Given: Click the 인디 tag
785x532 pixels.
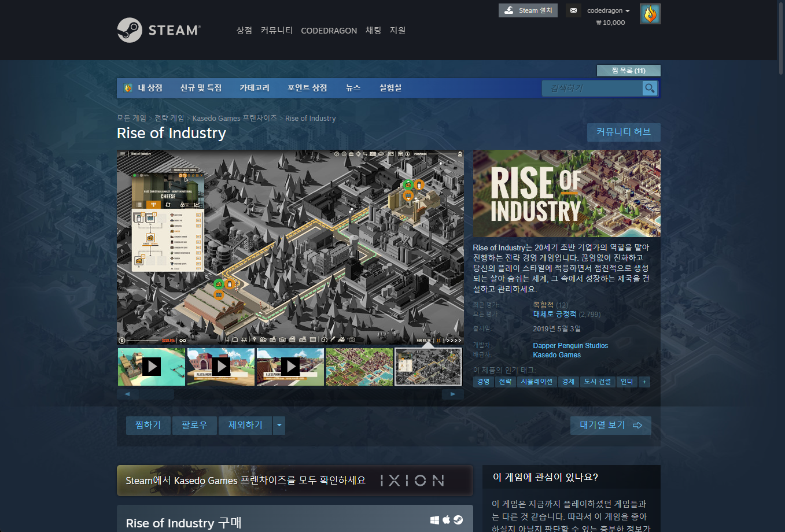Looking at the screenshot, I should pos(626,382).
